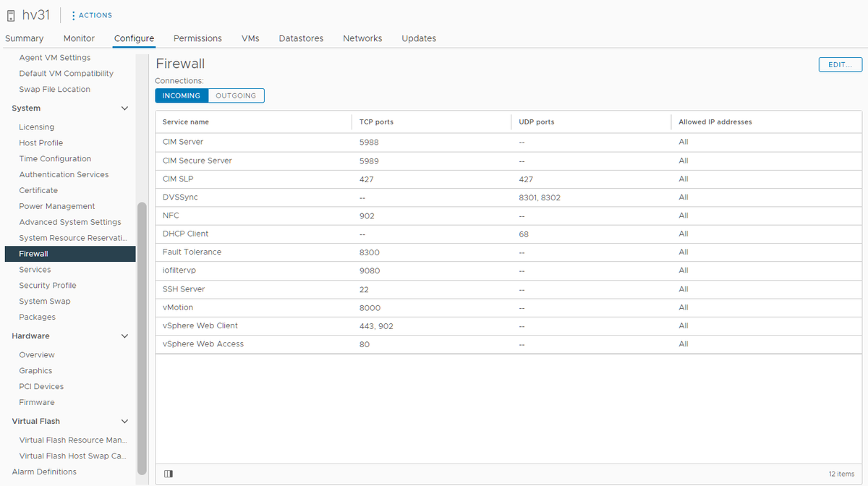Select the CIM Secure Server row

pos(509,161)
